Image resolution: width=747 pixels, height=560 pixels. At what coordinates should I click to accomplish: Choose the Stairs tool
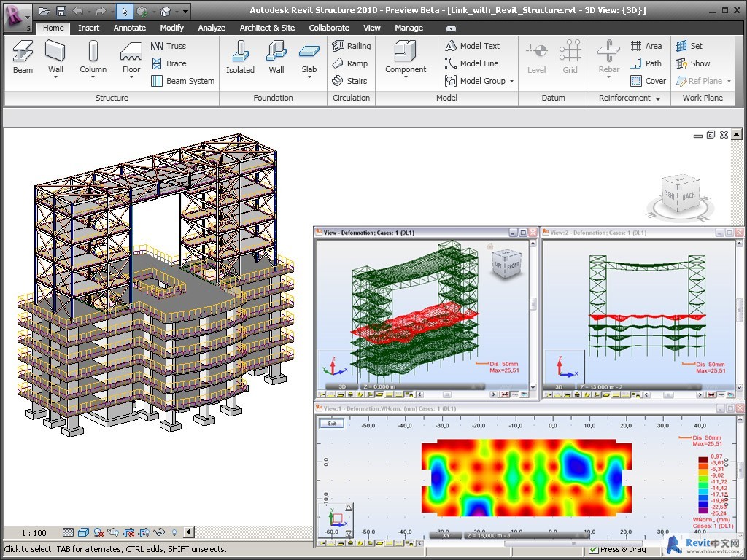(349, 81)
